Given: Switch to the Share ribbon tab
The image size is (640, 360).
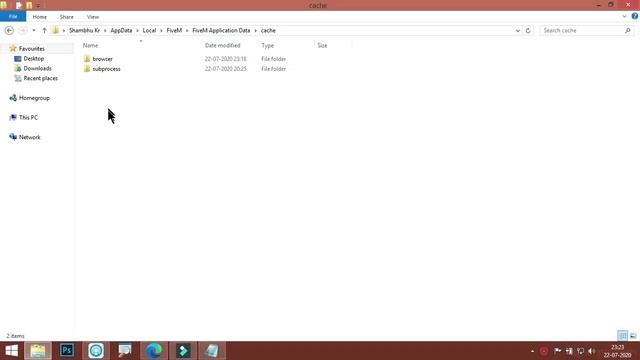Looking at the screenshot, I should (67, 17).
